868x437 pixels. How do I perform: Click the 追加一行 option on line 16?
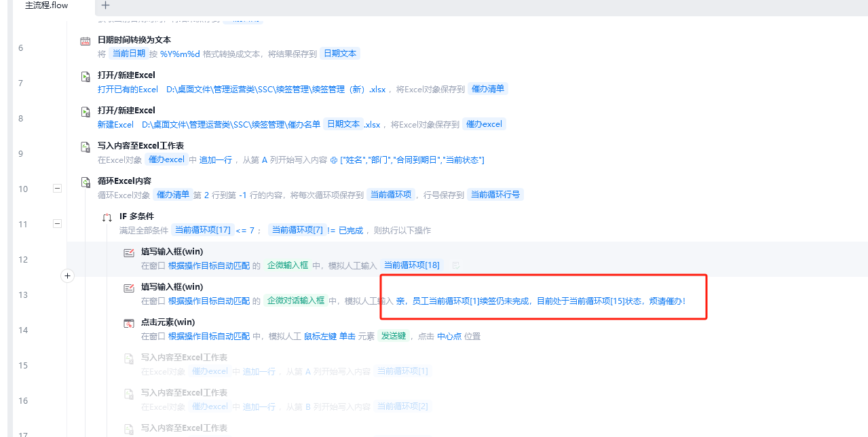pyautogui.click(x=259, y=406)
